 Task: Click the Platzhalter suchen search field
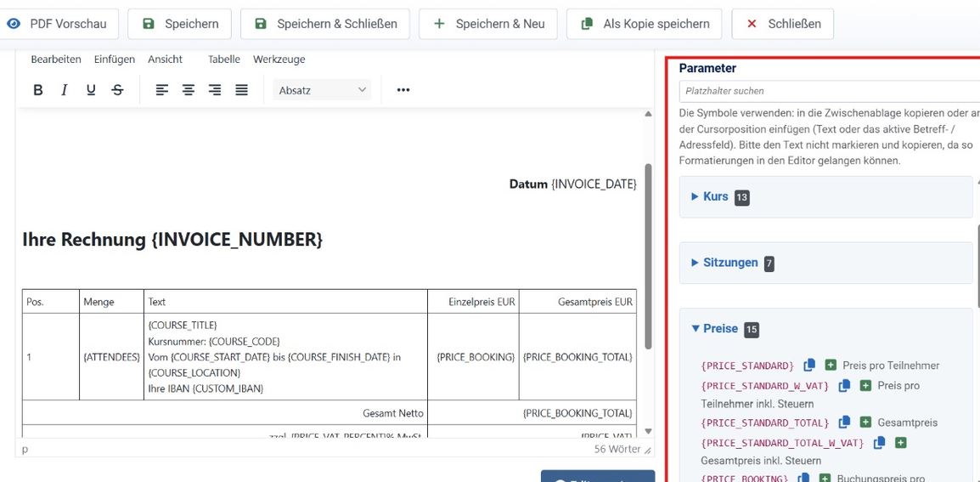830,91
